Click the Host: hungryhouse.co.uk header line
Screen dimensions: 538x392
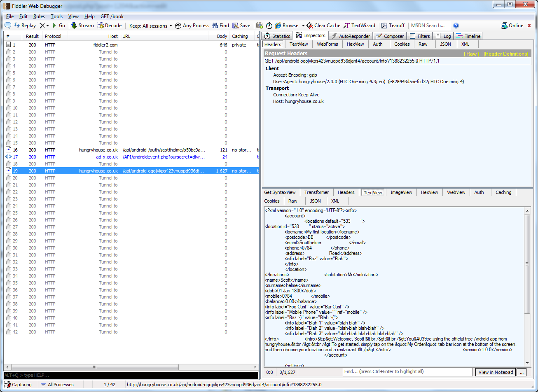[298, 101]
